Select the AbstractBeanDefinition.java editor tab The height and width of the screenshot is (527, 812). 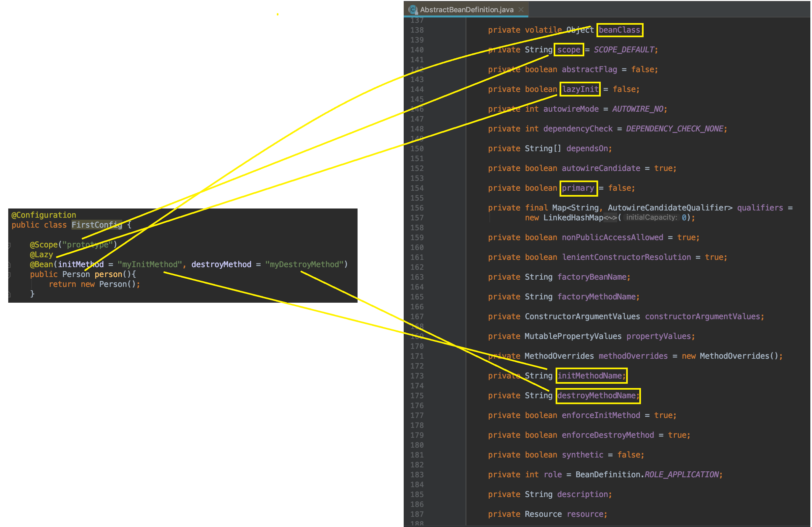click(466, 10)
